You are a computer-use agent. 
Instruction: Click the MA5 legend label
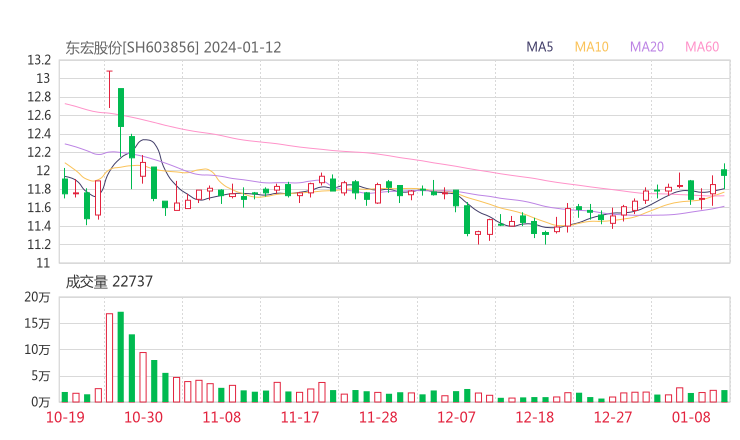pyautogui.click(x=539, y=47)
